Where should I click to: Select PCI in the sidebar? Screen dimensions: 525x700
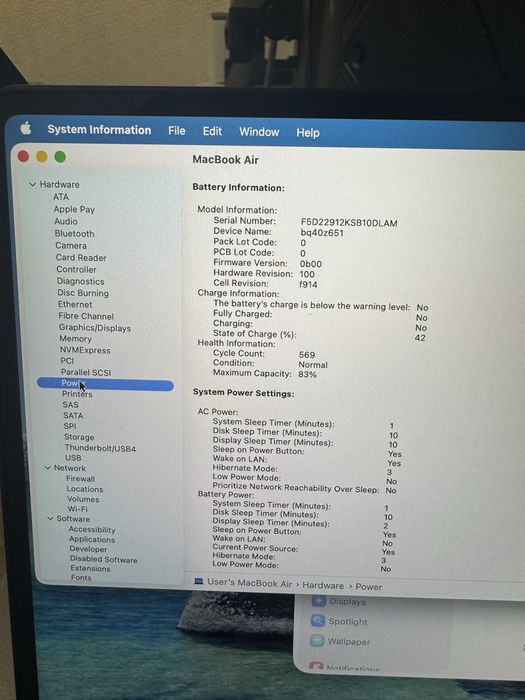click(67, 361)
